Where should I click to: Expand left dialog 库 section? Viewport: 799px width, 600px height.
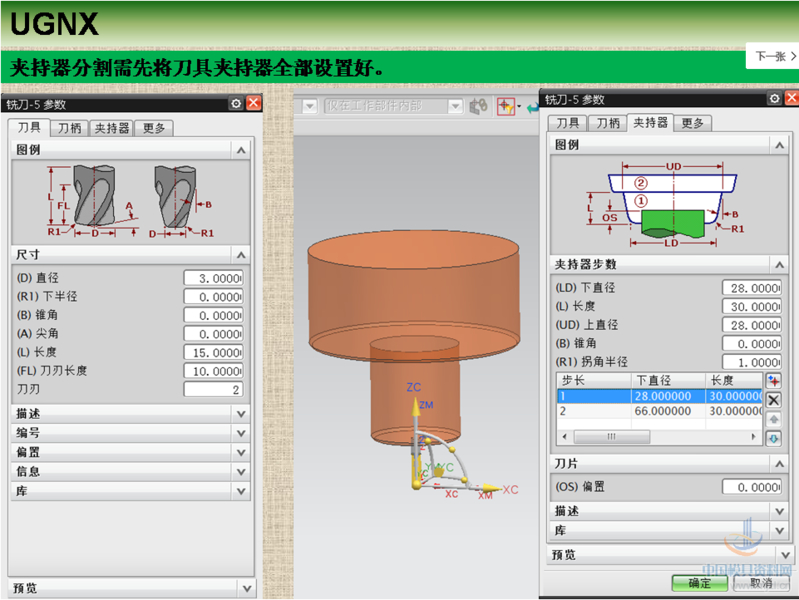click(241, 491)
